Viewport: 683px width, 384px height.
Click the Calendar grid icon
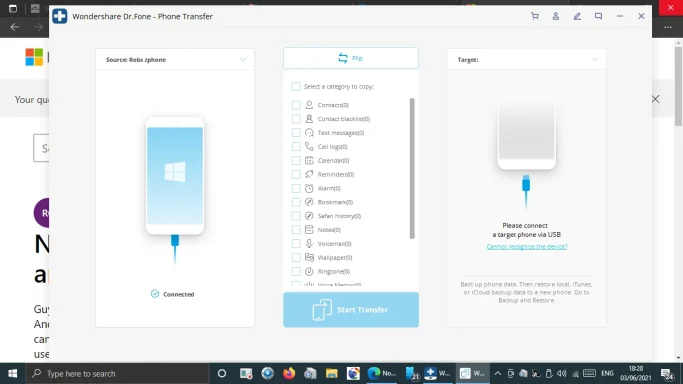[x=309, y=161]
